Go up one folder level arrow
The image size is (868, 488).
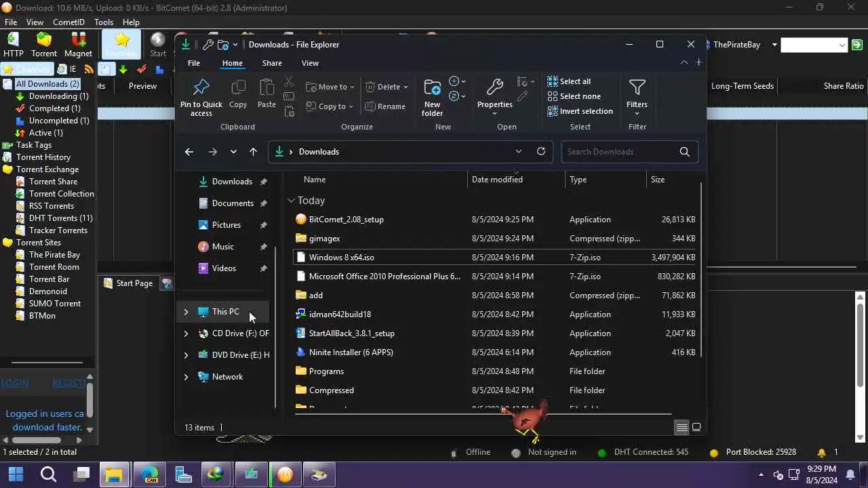[253, 152]
